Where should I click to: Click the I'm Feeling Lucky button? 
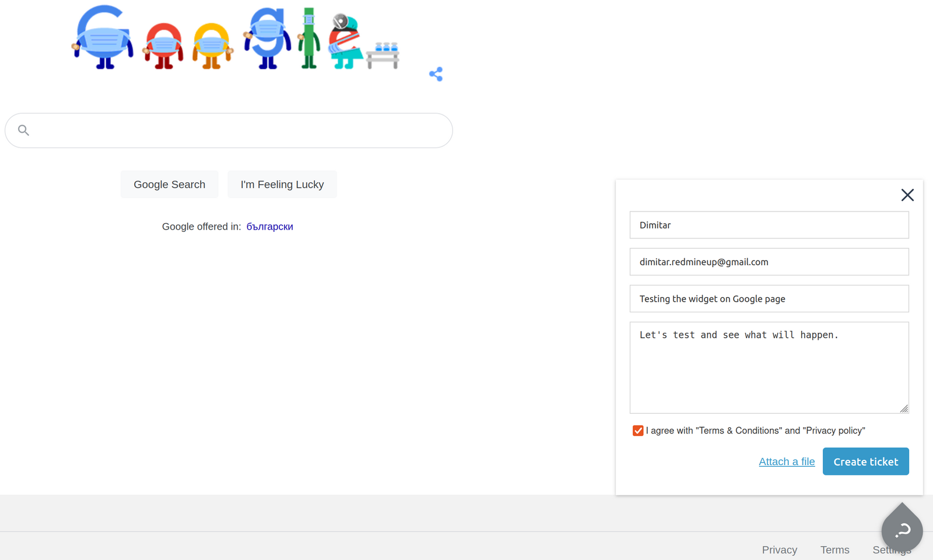tap(282, 184)
